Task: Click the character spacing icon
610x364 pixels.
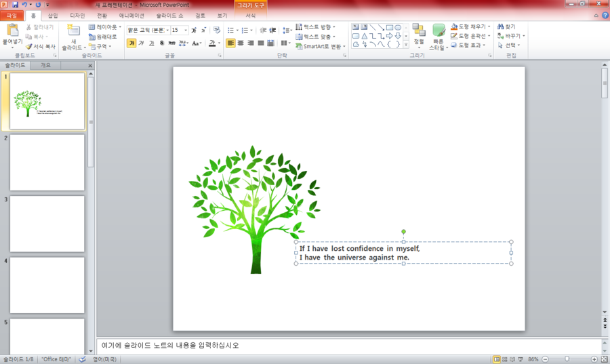Action: 183,43
